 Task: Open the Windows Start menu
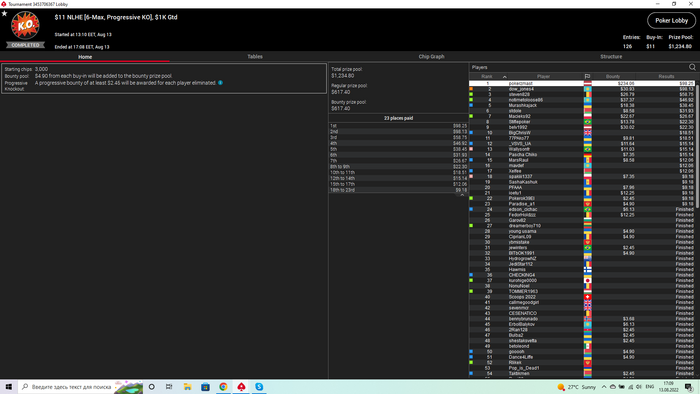coord(8,387)
